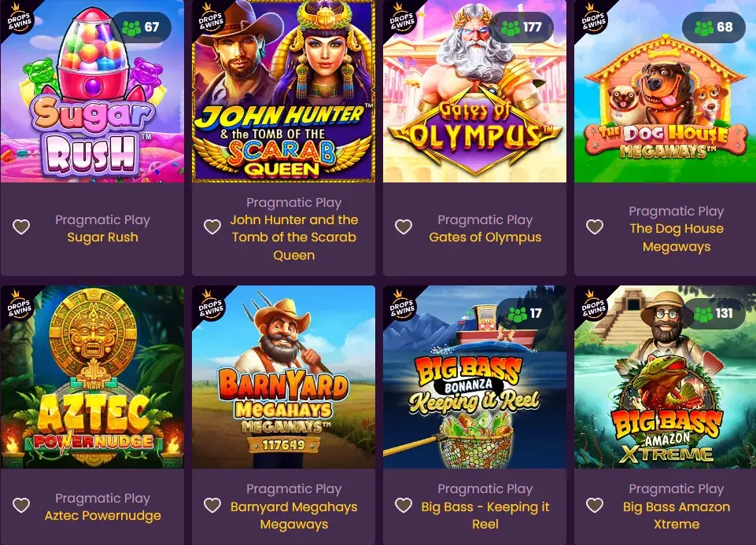
Task: Launch Barnyard Megahays Megaways game image
Action: tap(283, 377)
